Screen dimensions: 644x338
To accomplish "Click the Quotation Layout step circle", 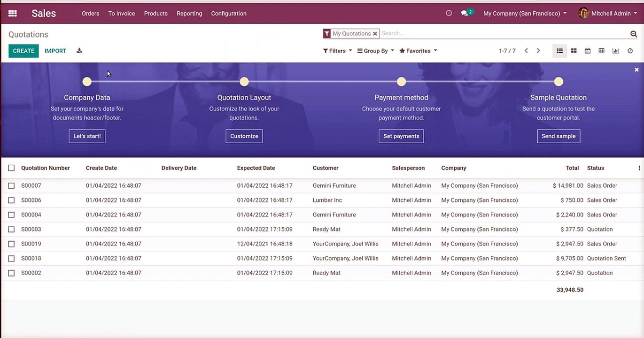I will point(244,82).
